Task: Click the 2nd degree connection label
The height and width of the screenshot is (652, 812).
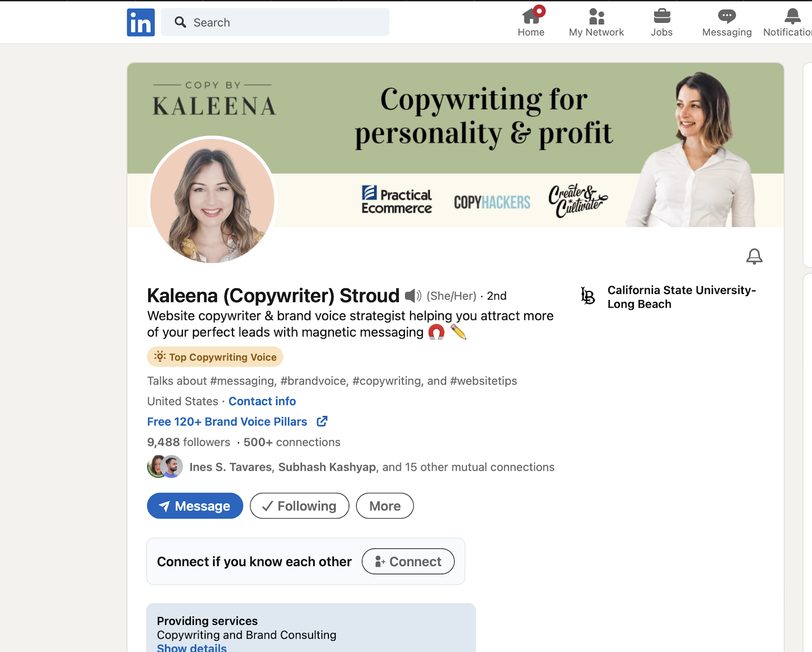Action: (497, 296)
